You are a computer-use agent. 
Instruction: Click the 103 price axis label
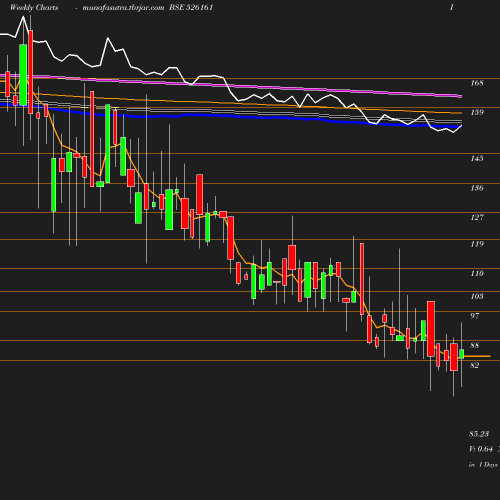[x=477, y=296]
